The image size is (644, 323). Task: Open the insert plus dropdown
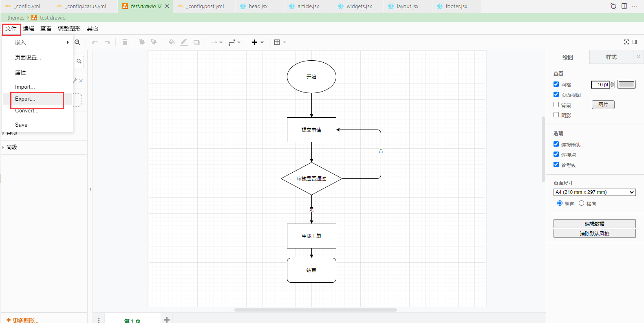[258, 42]
